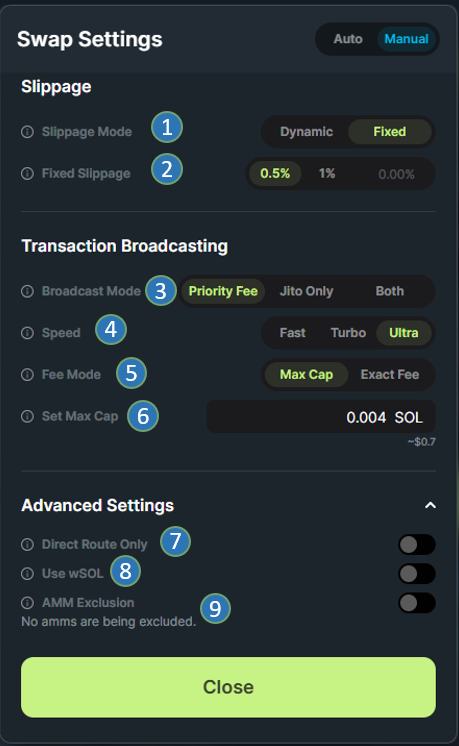This screenshot has height=746, width=459.
Task: Click the Set Max Cap SOL input field
Action: pos(321,417)
